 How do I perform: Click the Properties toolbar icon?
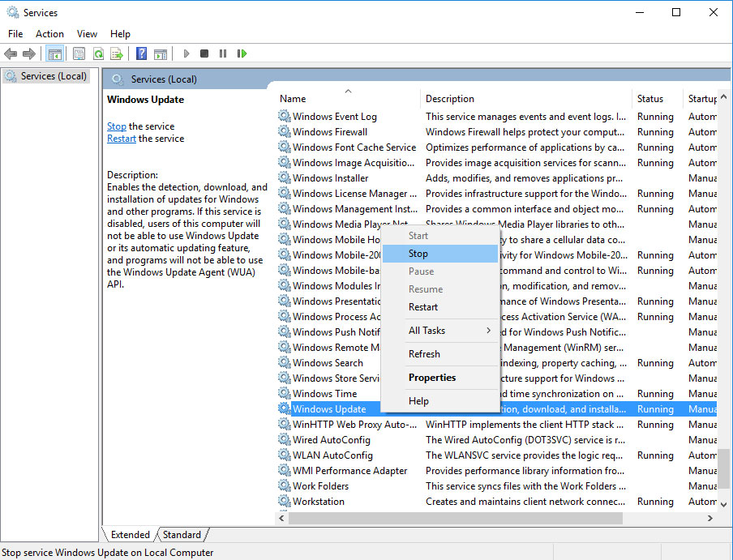[79, 53]
